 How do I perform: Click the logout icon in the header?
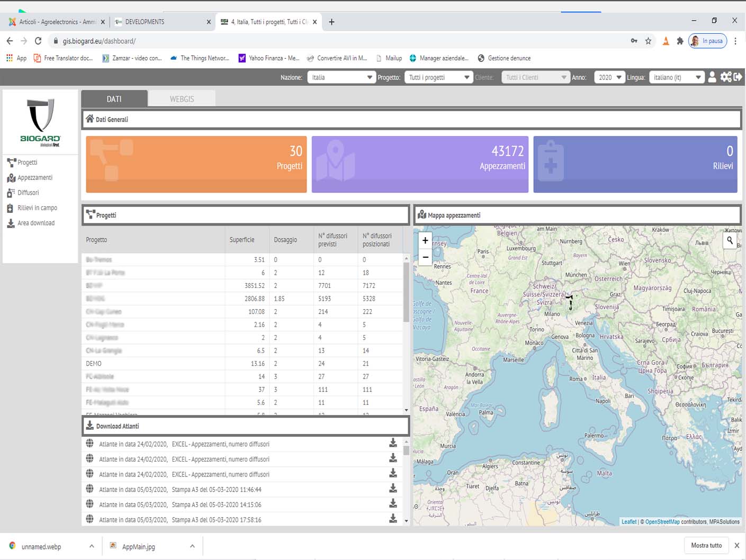pyautogui.click(x=738, y=77)
